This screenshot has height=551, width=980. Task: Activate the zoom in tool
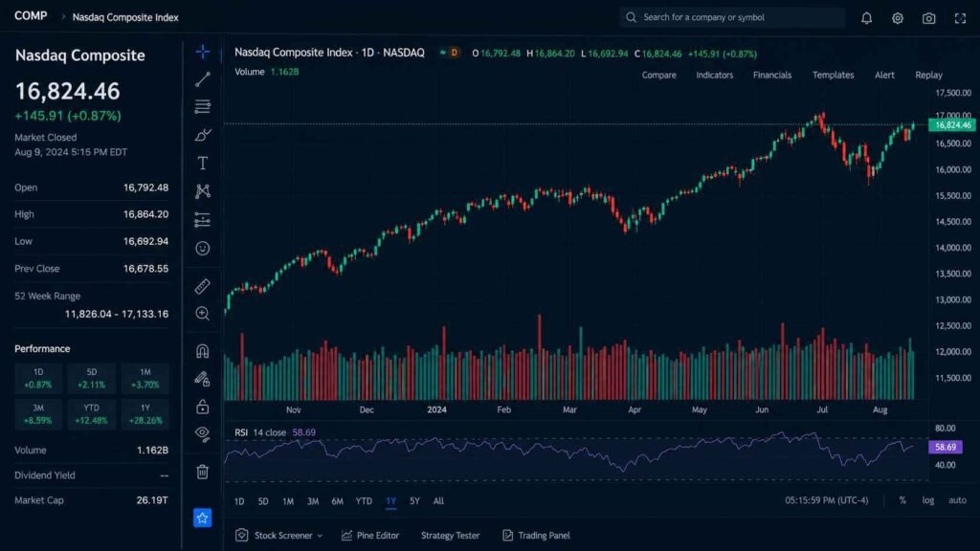(x=203, y=314)
